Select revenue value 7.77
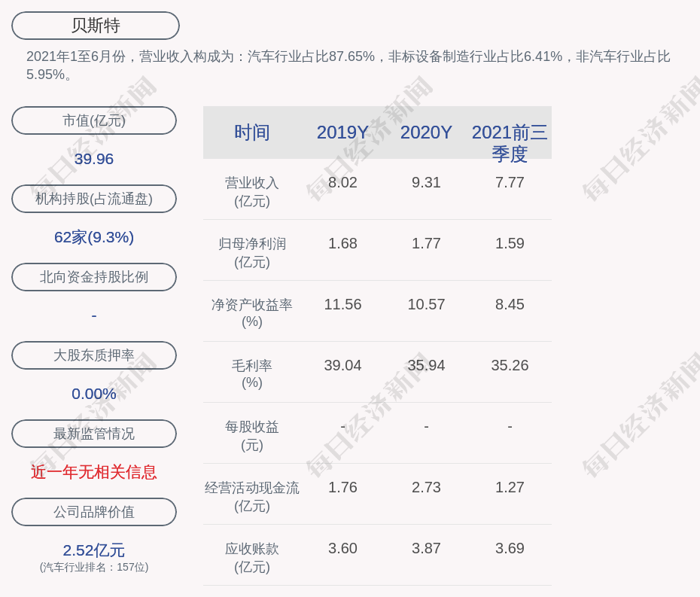Image resolution: width=700 pixels, height=597 pixels. click(510, 183)
